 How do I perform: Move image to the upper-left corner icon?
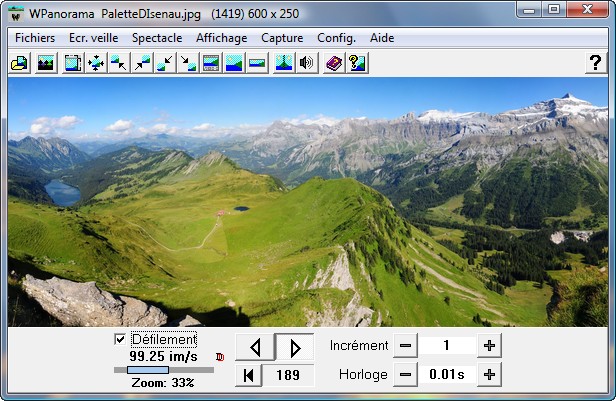[119, 63]
